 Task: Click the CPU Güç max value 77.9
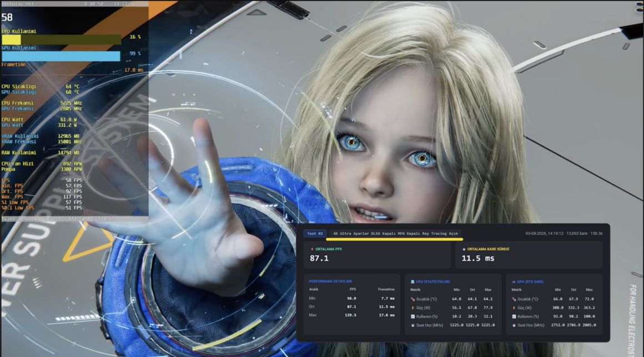point(487,308)
